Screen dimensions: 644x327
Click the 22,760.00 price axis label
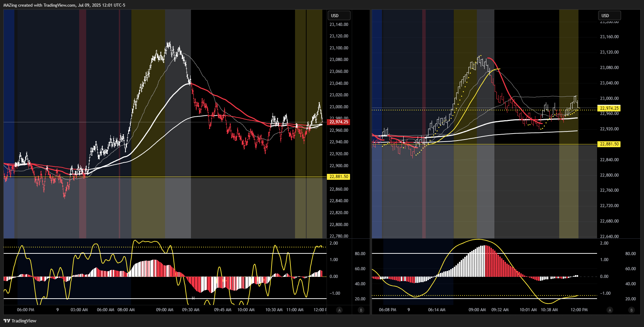(x=609, y=190)
